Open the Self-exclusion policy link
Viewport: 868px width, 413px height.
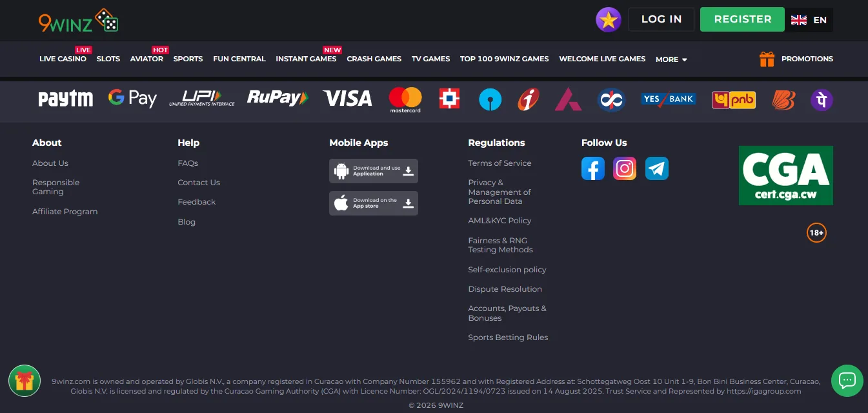pos(507,270)
